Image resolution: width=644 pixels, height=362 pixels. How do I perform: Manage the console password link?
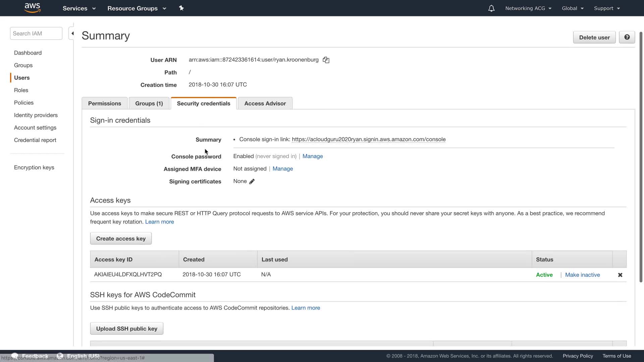312,156
